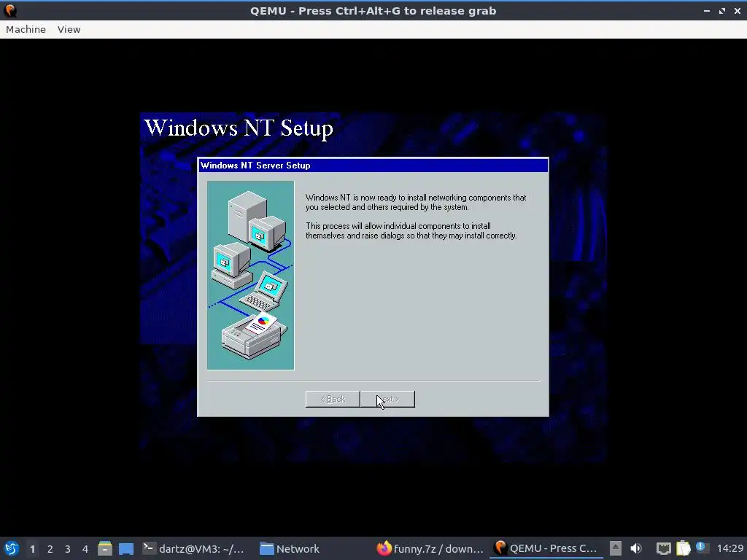The image size is (747, 560).
Task: Click the network monitor tray icon
Action: (x=664, y=548)
